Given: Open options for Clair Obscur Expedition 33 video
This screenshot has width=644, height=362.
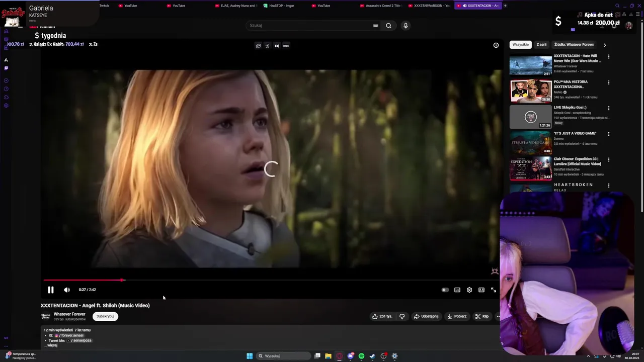Looking at the screenshot, I should coord(609,160).
